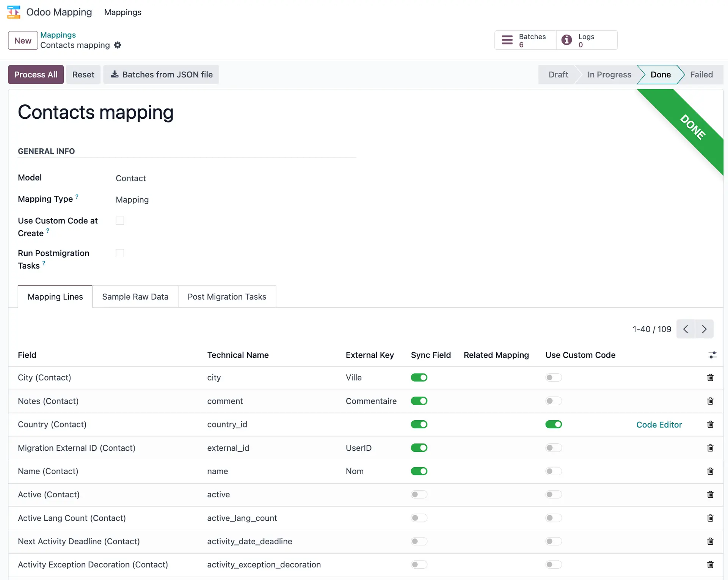This screenshot has width=728, height=580.
Task: Open the optional columns selector icon
Action: point(712,355)
